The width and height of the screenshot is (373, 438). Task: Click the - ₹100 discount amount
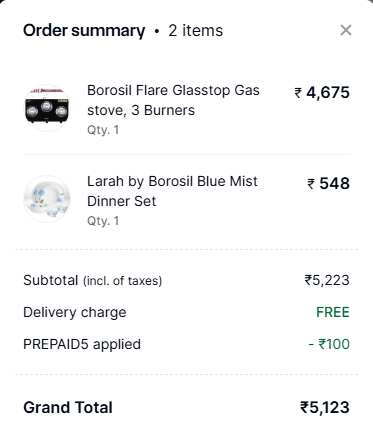coord(329,344)
